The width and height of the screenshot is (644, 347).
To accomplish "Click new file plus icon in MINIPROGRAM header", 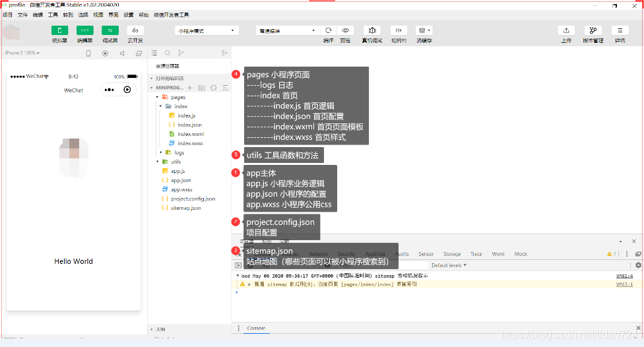I will (x=190, y=88).
